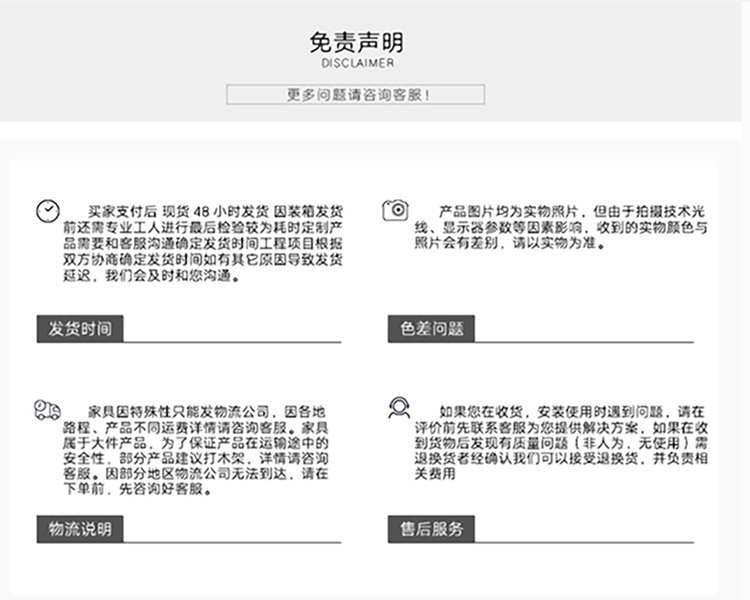Click the line starting 退换货者经确认我们可以接受

pyautogui.click(x=561, y=458)
